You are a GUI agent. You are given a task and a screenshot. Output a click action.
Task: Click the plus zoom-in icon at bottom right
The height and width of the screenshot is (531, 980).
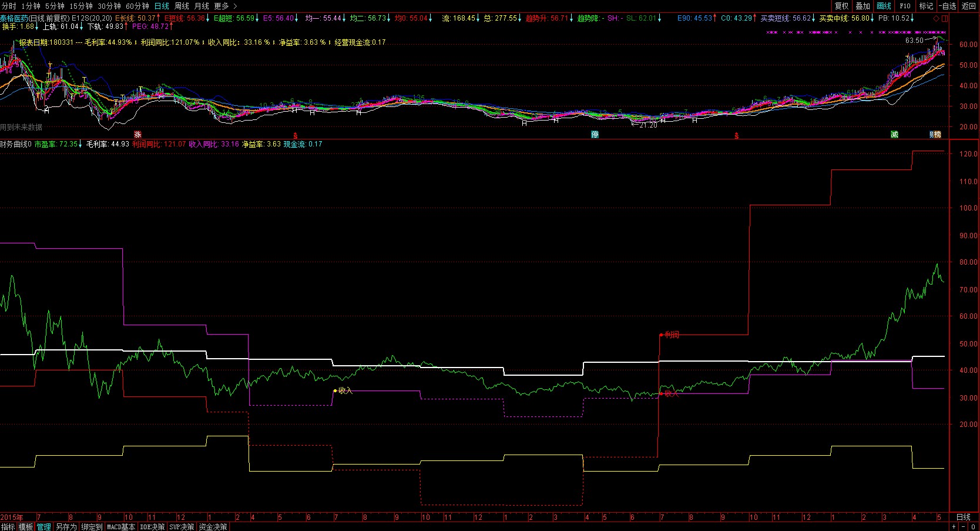pyautogui.click(x=954, y=527)
